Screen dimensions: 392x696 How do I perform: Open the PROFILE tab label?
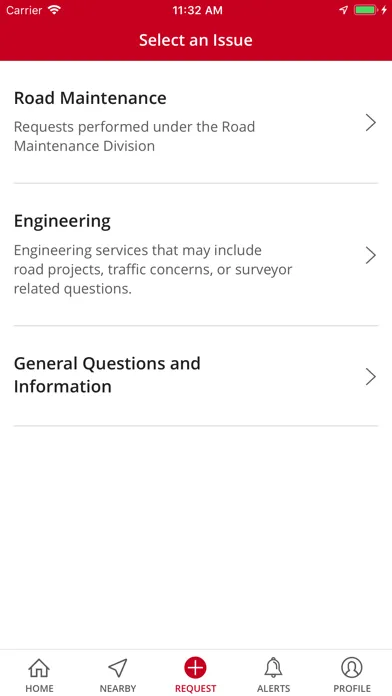[x=352, y=688]
